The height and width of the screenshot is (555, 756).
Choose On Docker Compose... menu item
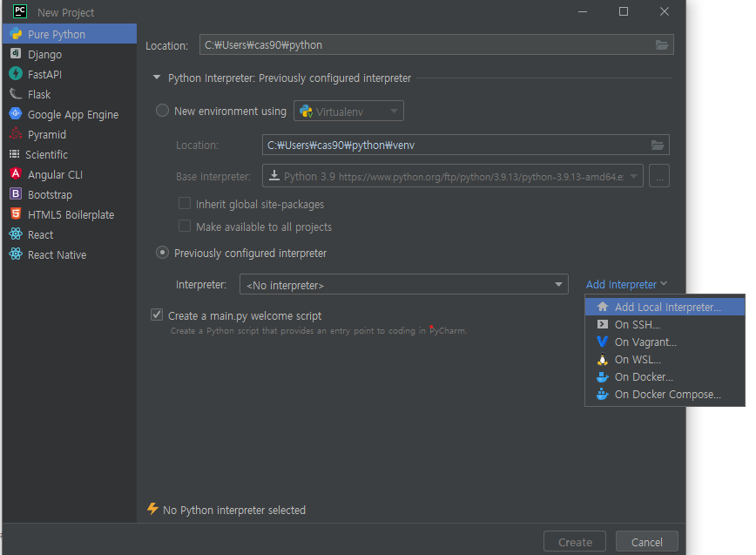tap(665, 394)
